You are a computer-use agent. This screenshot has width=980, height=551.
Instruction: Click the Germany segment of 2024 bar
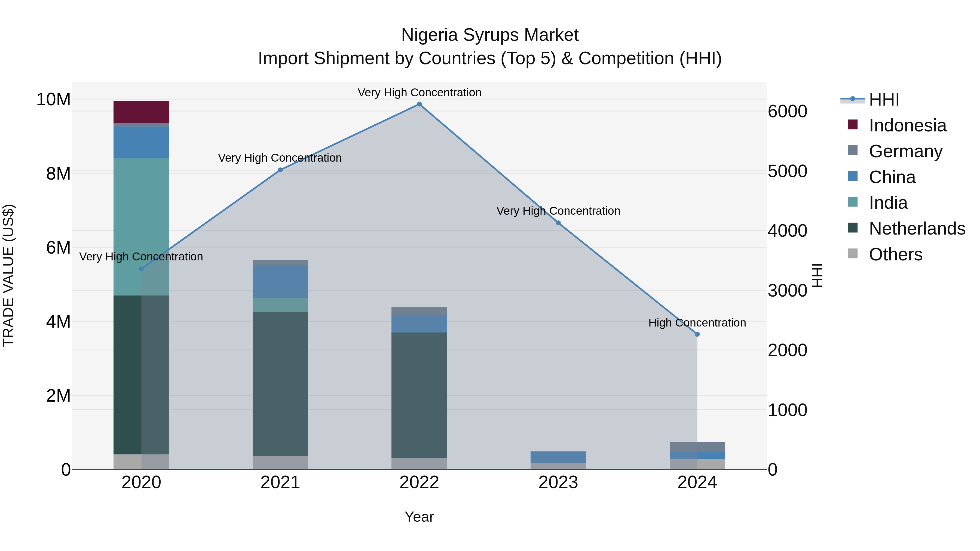pyautogui.click(x=697, y=447)
